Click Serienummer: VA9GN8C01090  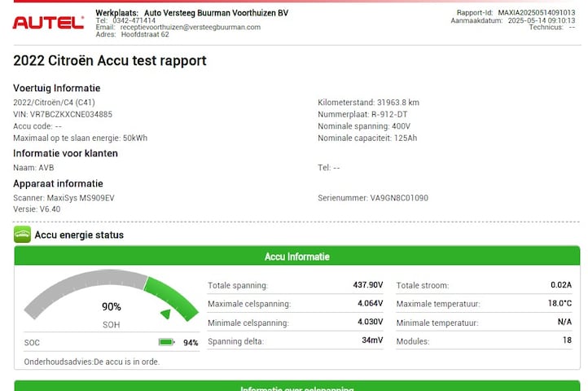pyautogui.click(x=373, y=198)
